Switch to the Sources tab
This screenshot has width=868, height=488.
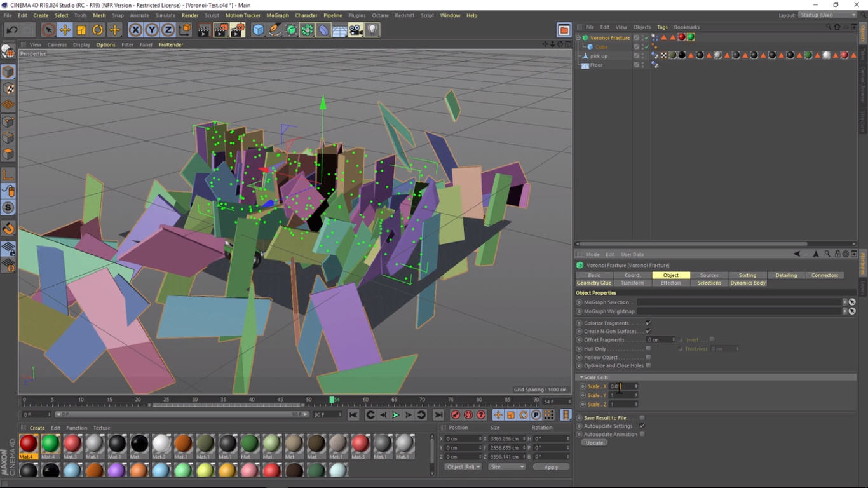(709, 275)
